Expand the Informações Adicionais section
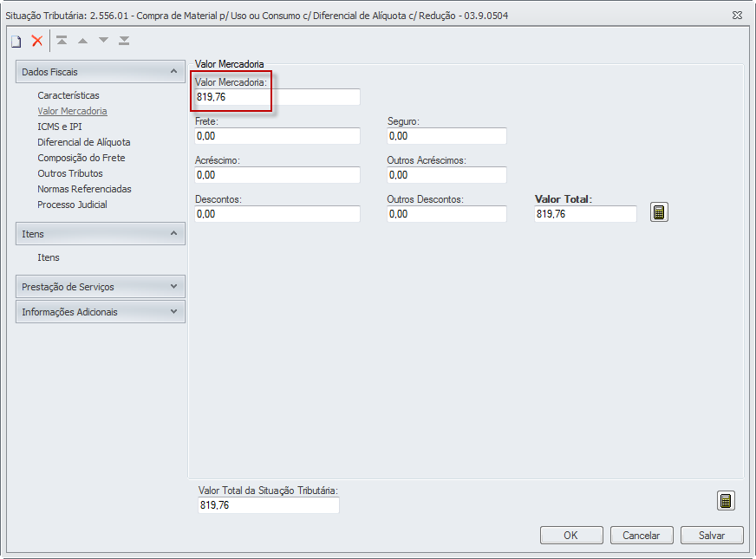Screen dimensions: 756x559 point(173,312)
